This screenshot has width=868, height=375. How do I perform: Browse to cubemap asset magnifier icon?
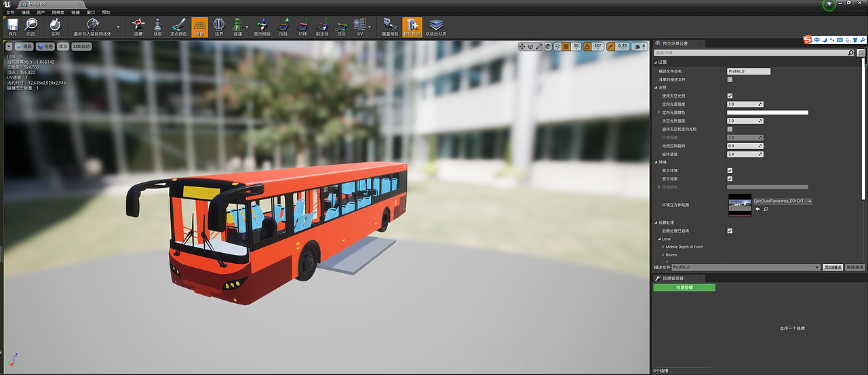click(x=766, y=210)
